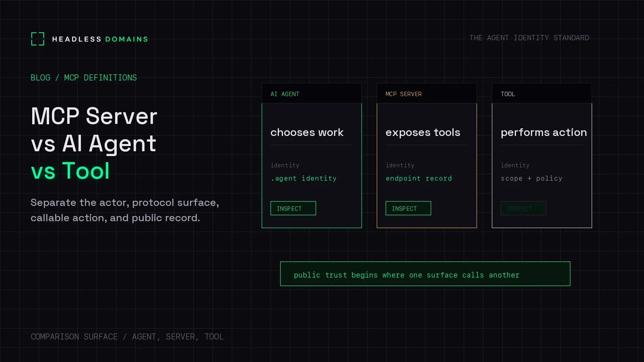Viewport: 644px width, 362px height.
Task: Click the 'identity' label in MCP Server card
Action: [400, 165]
